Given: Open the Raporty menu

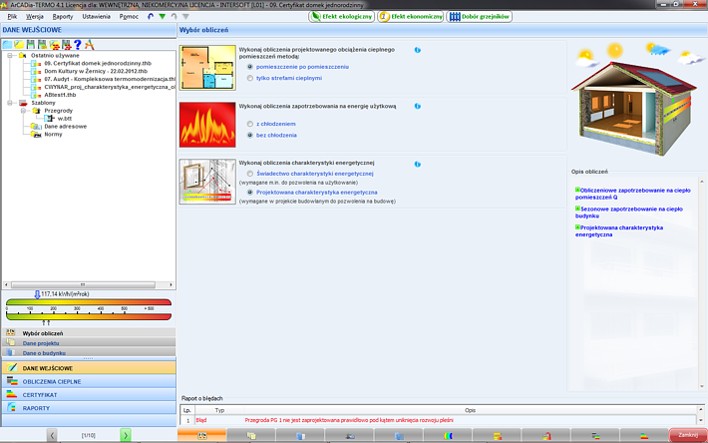Looking at the screenshot, I should [x=62, y=16].
